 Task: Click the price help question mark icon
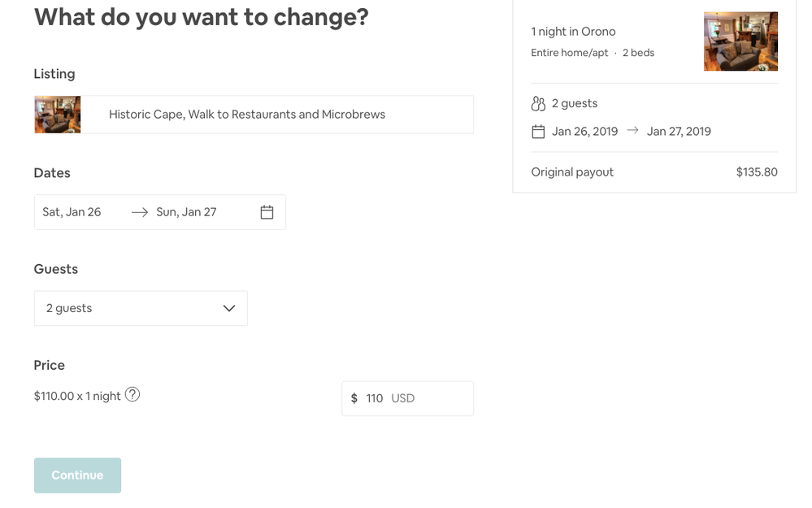click(x=132, y=395)
